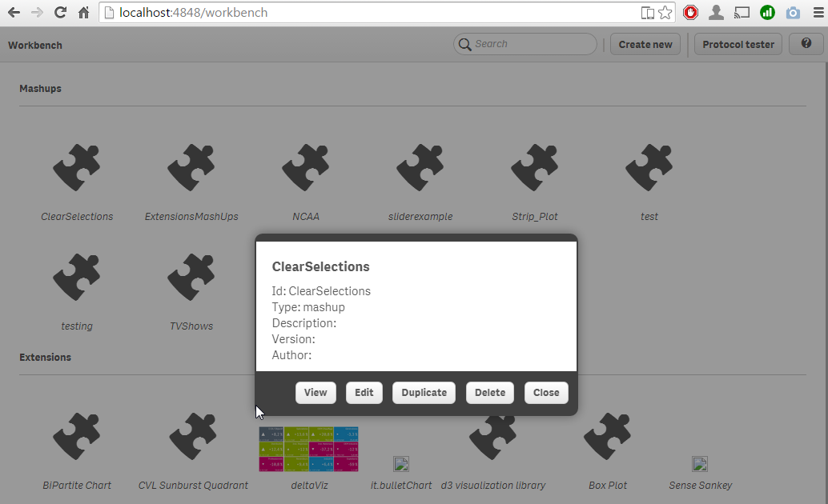The width and height of the screenshot is (828, 504).
Task: Click the Mashups section heading
Action: [x=40, y=89]
